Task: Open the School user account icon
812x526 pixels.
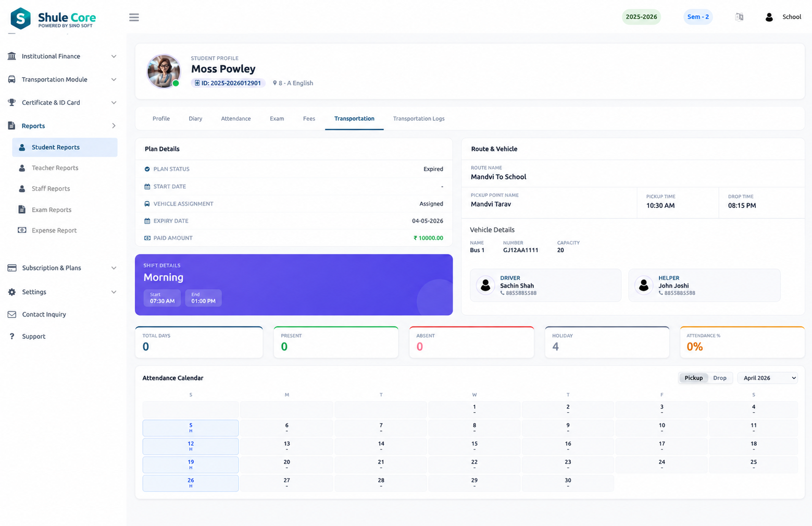Action: (769, 17)
